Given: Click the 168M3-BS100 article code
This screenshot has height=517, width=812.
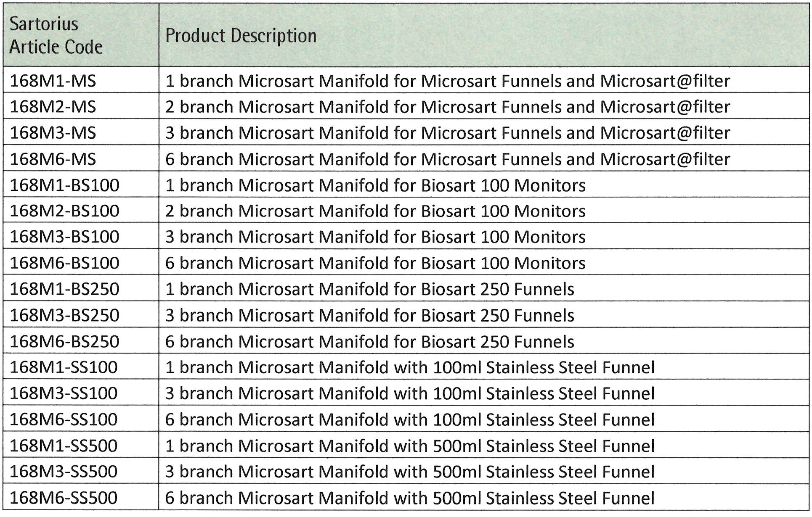Looking at the screenshot, I should click(x=64, y=237).
